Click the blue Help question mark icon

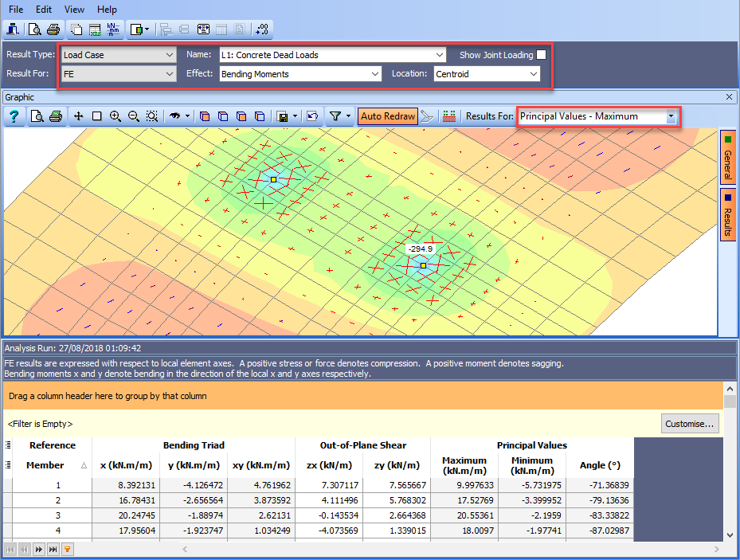pos(14,116)
